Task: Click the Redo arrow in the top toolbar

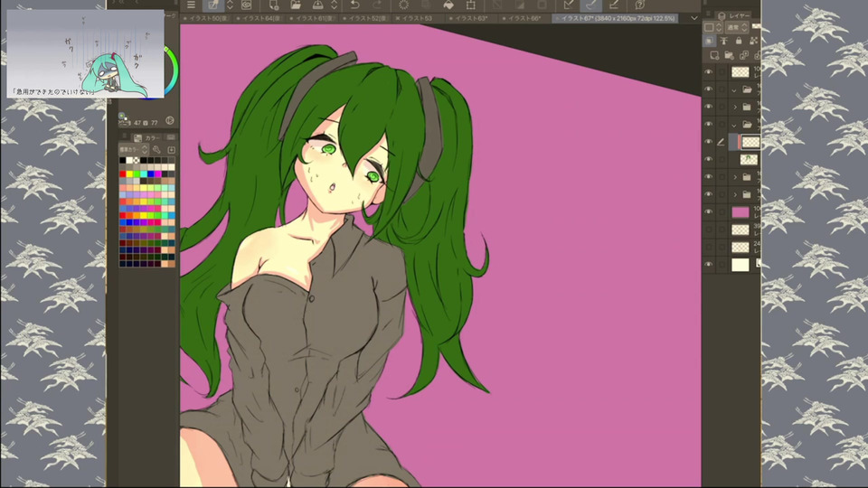Action: pos(373,5)
